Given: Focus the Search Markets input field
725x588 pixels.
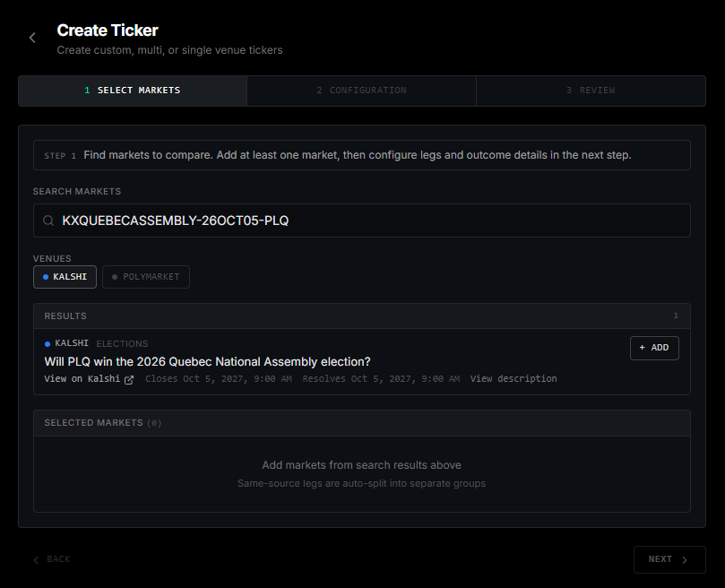Looking at the screenshot, I should click(361, 220).
